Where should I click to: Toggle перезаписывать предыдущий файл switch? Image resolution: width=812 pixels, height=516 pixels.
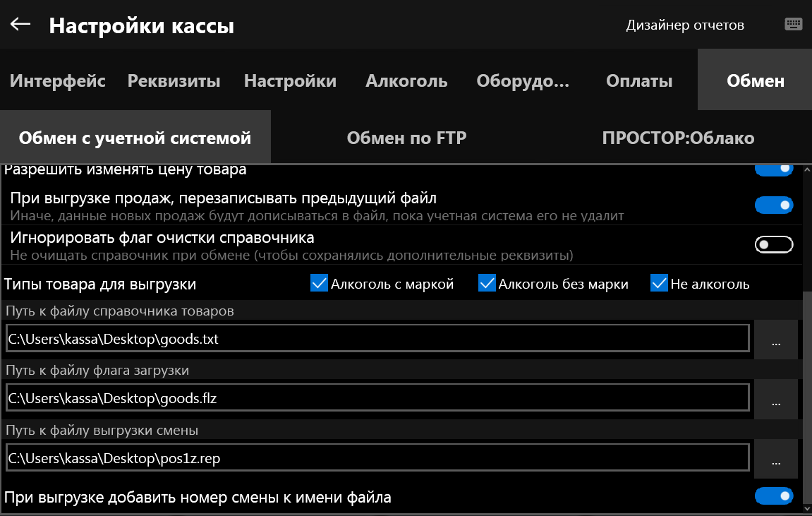click(774, 205)
